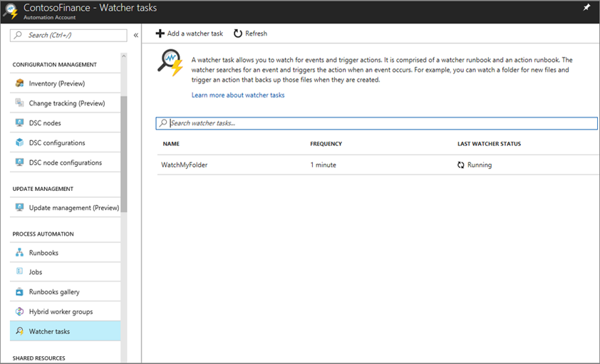Screen dimensions: 600x364
Task: Click the Watcher tasks magnifier icon
Action: pos(19,331)
